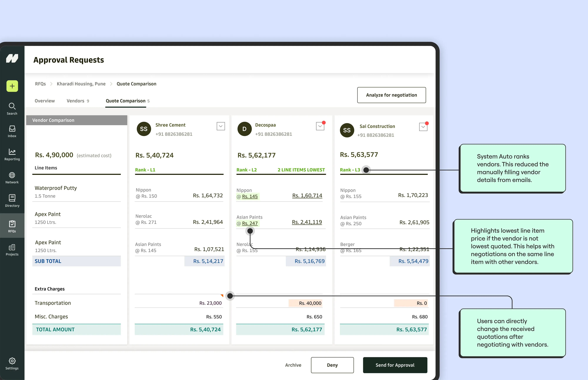Click Rank - L2 label
This screenshot has width=588, height=380.
click(x=247, y=170)
